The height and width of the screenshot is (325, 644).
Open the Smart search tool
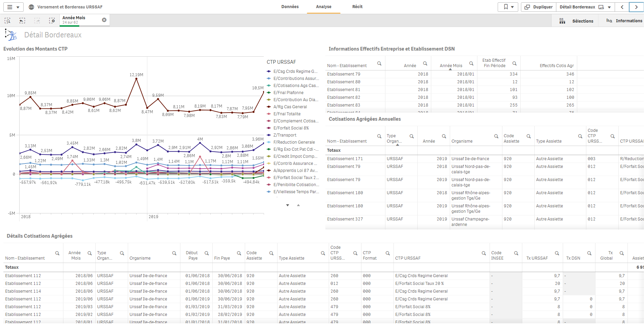pos(7,21)
